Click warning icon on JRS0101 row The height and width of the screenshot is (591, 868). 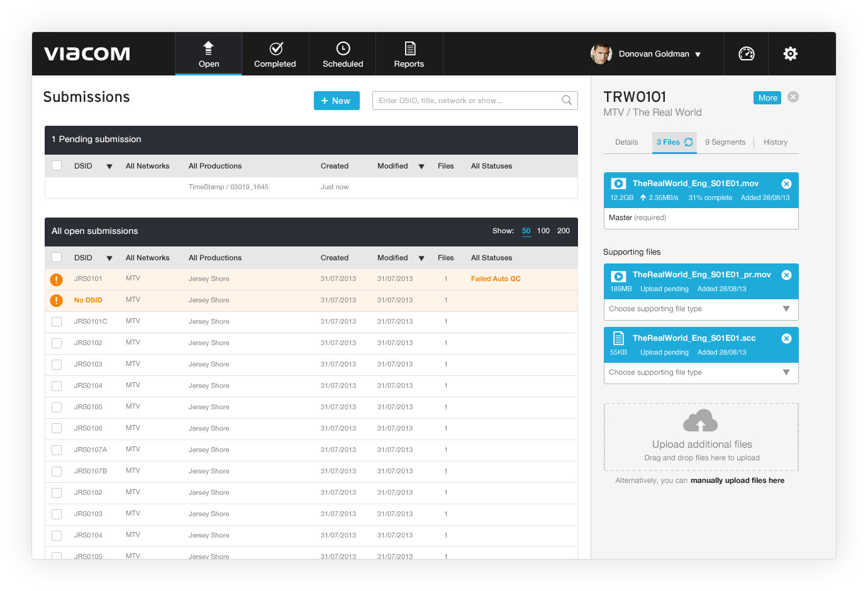coord(57,279)
